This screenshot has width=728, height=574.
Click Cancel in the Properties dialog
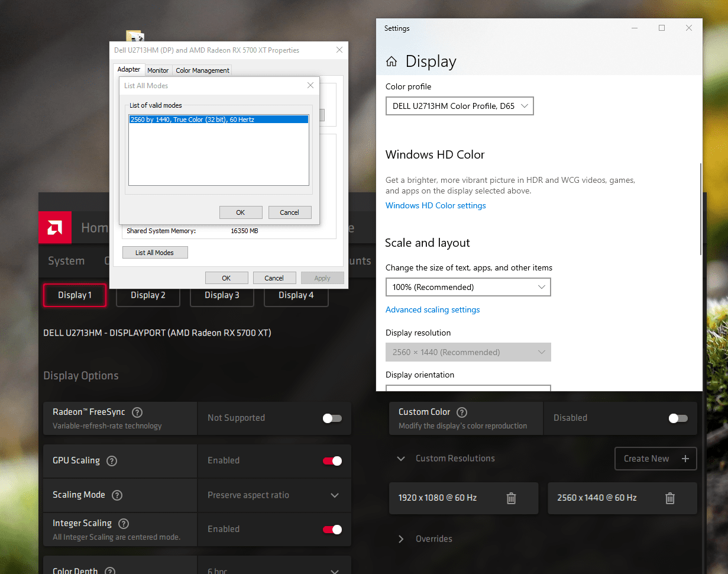point(274,278)
